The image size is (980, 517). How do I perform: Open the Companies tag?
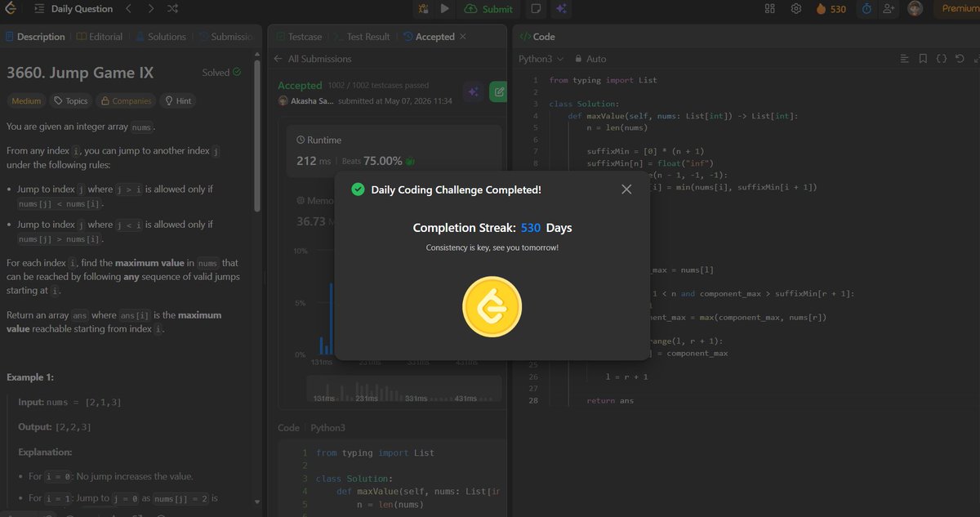(125, 101)
